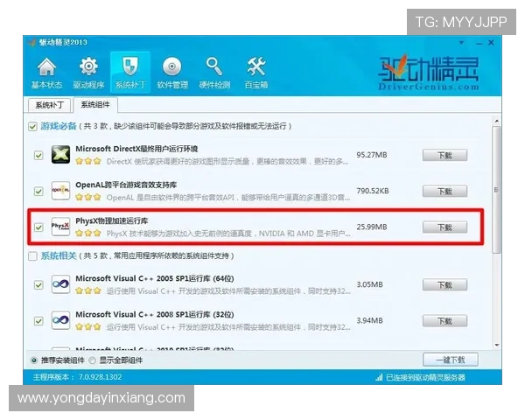Open the 硬件检测 magnifier icon
Viewport: 525px width, 420px height.
[x=214, y=73]
